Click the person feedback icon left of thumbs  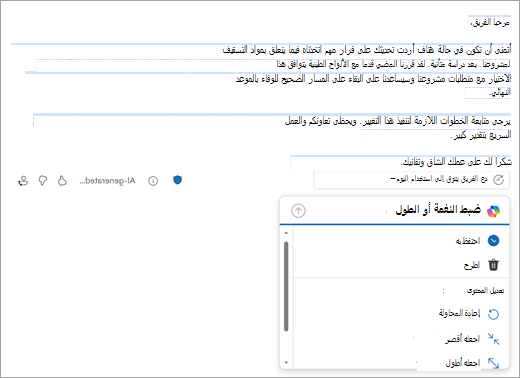pos(23,181)
